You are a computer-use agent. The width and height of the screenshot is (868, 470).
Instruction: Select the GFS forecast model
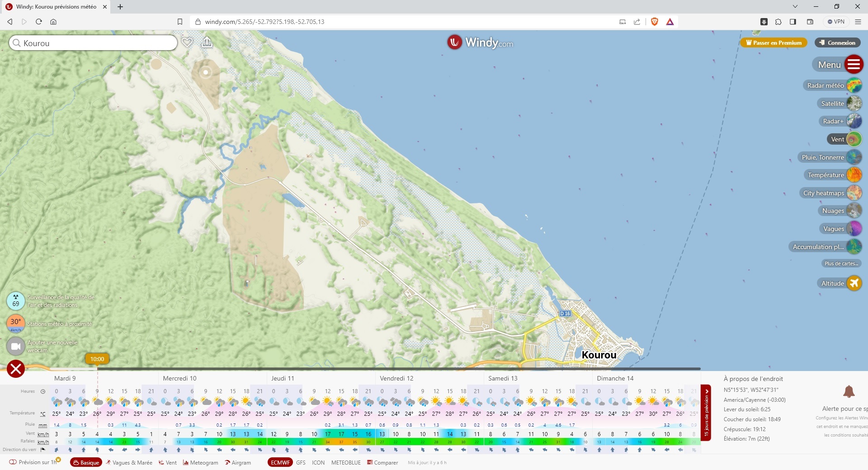click(x=301, y=462)
